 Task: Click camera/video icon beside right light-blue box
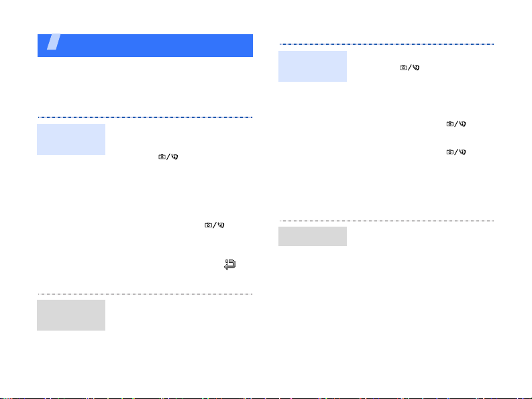pos(409,68)
